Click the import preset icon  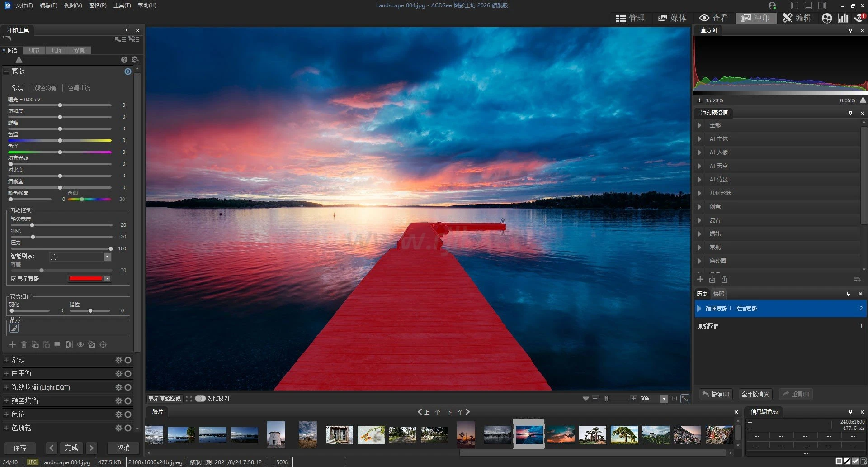tap(712, 279)
